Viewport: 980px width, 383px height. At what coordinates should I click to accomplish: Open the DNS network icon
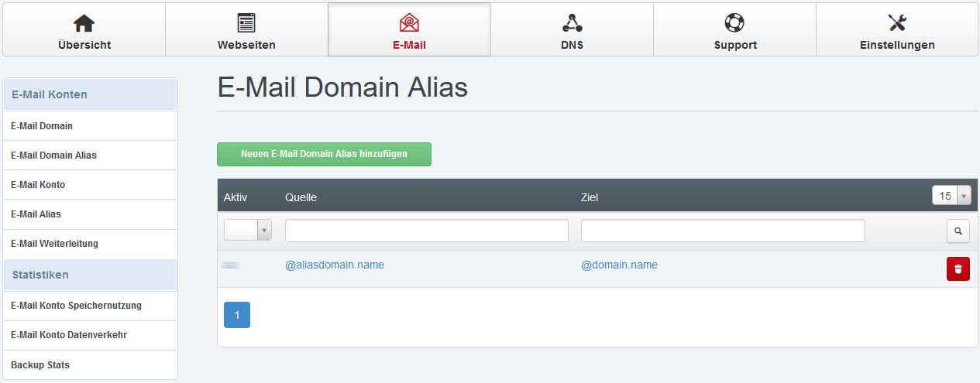[x=572, y=23]
